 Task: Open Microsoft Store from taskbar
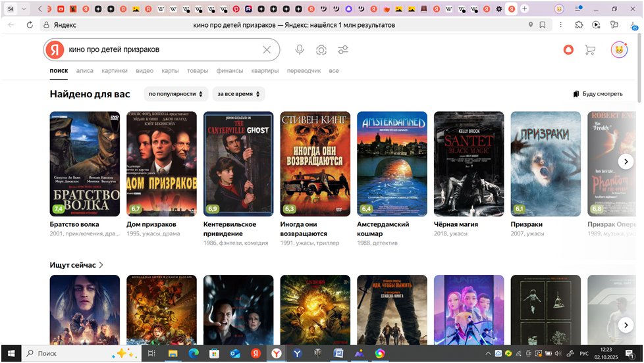(x=215, y=353)
